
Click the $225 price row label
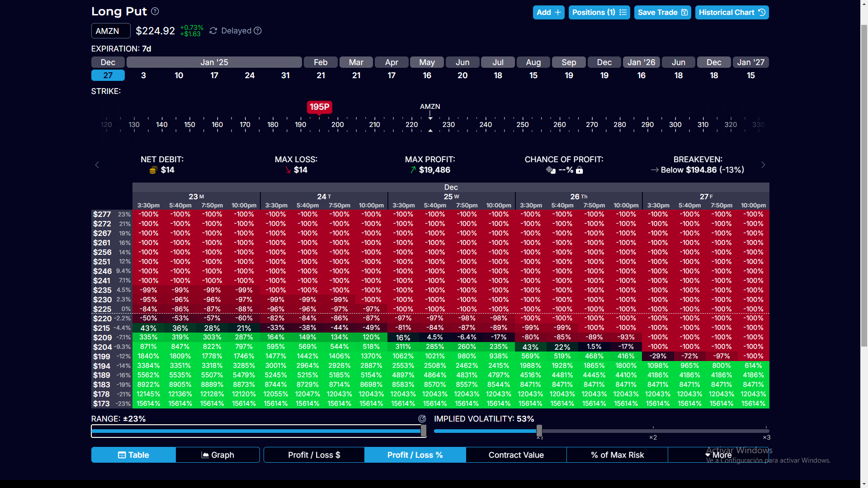pyautogui.click(x=102, y=309)
